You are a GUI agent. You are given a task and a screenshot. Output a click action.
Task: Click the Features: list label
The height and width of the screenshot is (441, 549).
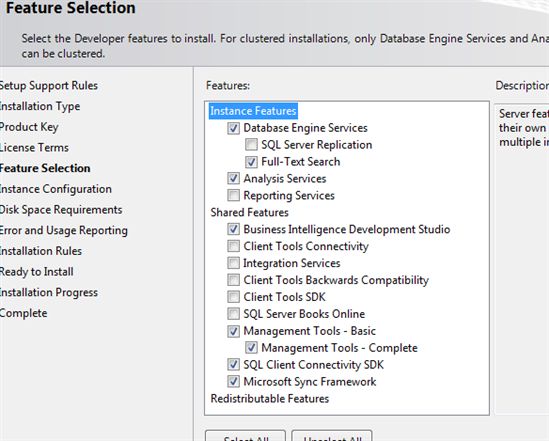point(228,86)
